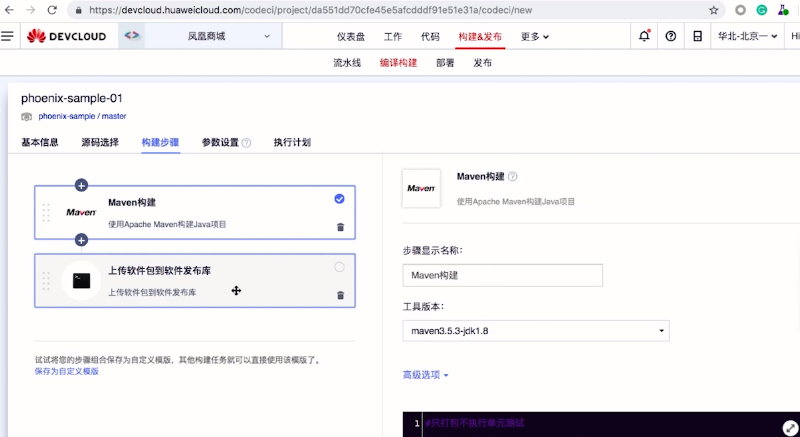The height and width of the screenshot is (437, 800).
Task: Grab the drag handle of Maven构建 step
Action: click(46, 213)
